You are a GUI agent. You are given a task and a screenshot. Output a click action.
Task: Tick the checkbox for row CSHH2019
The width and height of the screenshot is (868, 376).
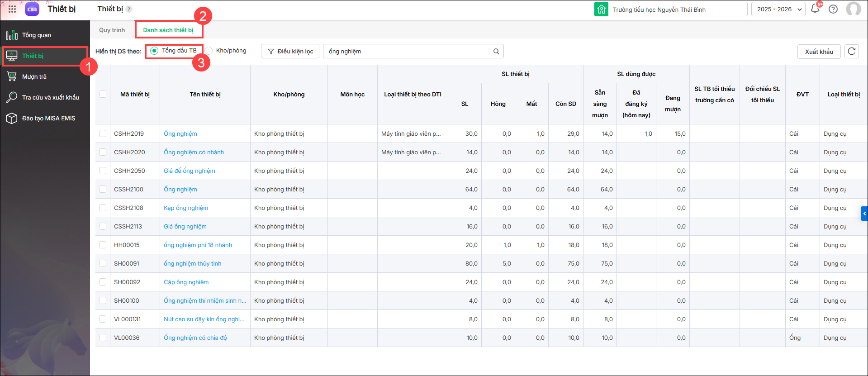click(x=103, y=133)
